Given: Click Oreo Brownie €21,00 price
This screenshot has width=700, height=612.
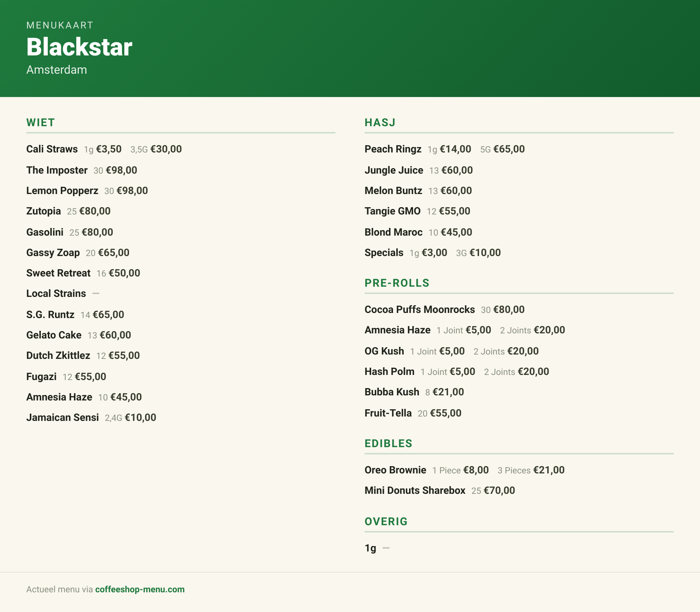Looking at the screenshot, I should coord(549,470).
